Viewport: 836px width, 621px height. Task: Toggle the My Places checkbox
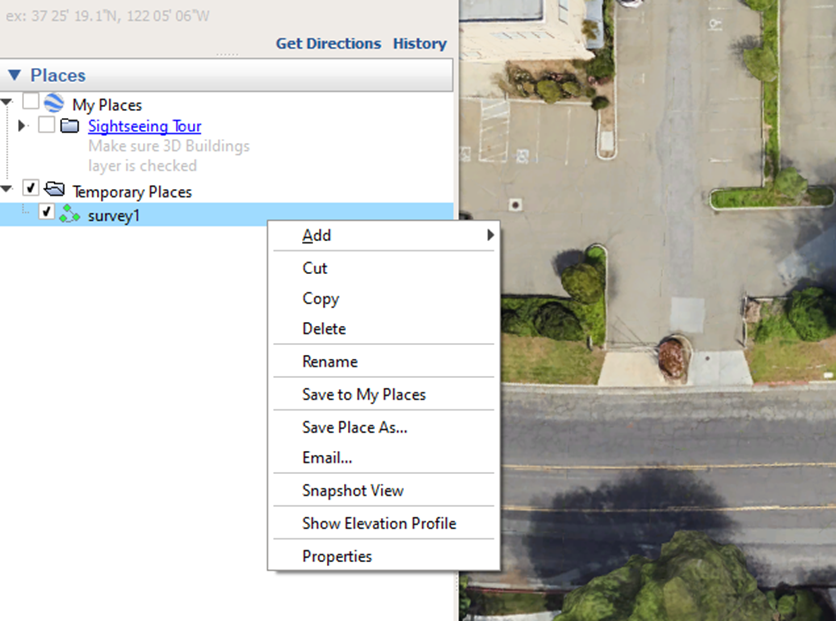pyautogui.click(x=30, y=101)
